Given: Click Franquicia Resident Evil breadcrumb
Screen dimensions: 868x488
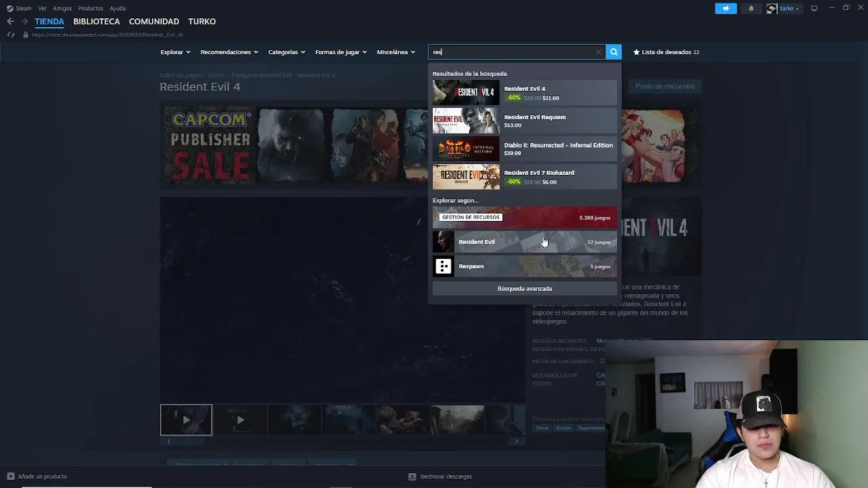Looking at the screenshot, I should click(261, 75).
